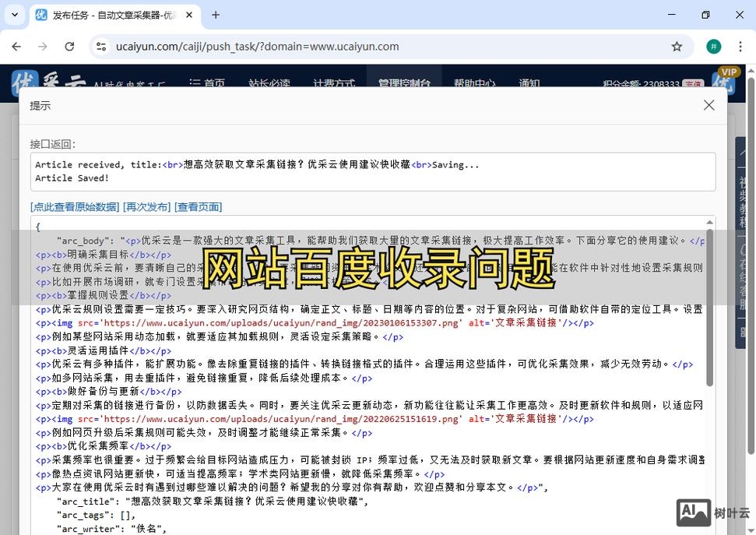Click inside the browser address bar
The width and height of the screenshot is (756, 535).
pyautogui.click(x=311, y=46)
